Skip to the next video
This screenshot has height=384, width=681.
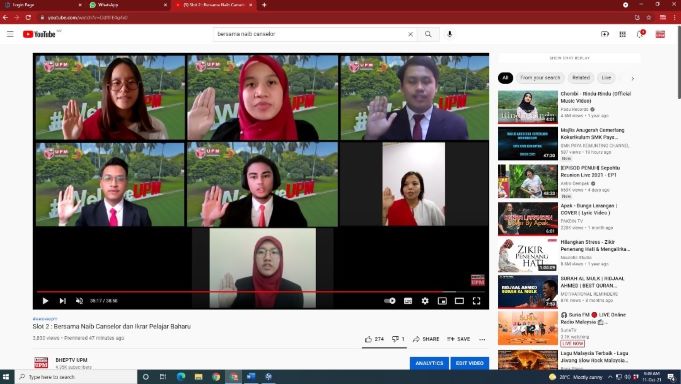(63, 301)
